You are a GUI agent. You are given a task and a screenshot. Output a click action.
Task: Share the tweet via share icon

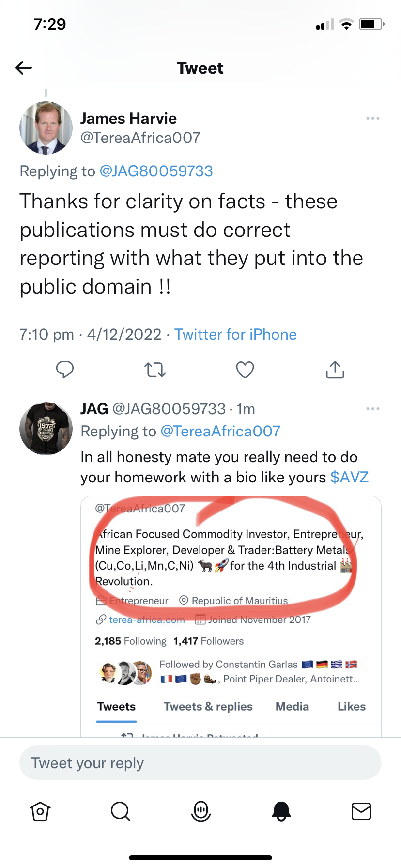pos(335,370)
